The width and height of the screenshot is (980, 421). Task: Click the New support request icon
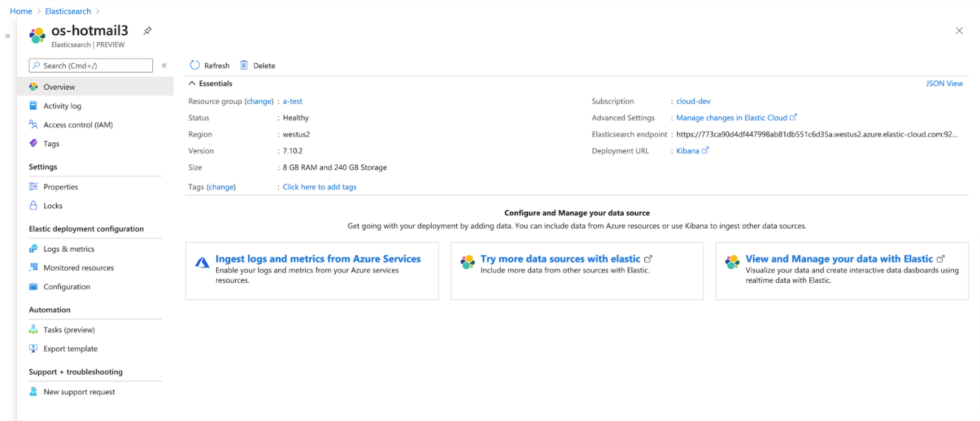tap(33, 392)
